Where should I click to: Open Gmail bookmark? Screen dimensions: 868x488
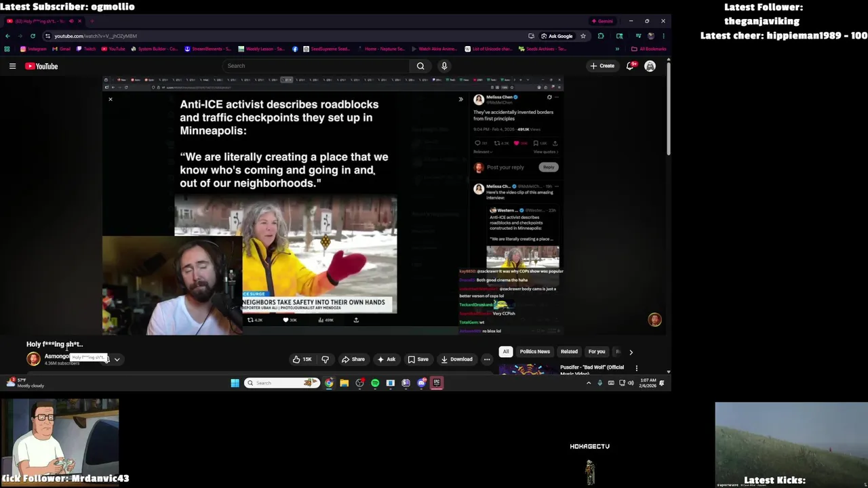point(61,49)
